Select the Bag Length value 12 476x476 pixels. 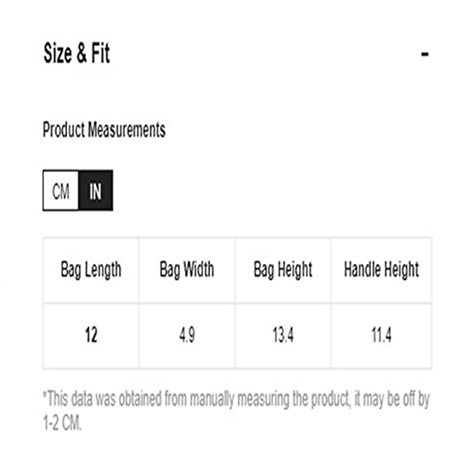pyautogui.click(x=91, y=335)
